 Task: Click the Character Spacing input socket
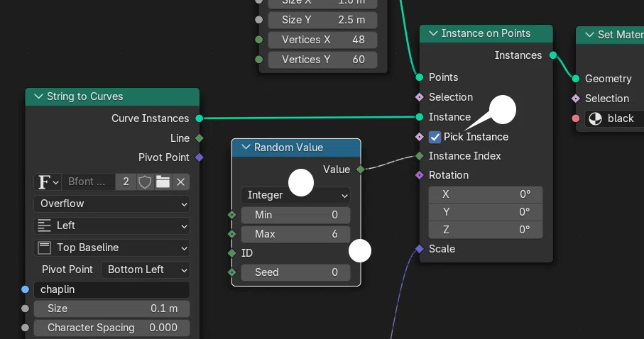pos(25,328)
